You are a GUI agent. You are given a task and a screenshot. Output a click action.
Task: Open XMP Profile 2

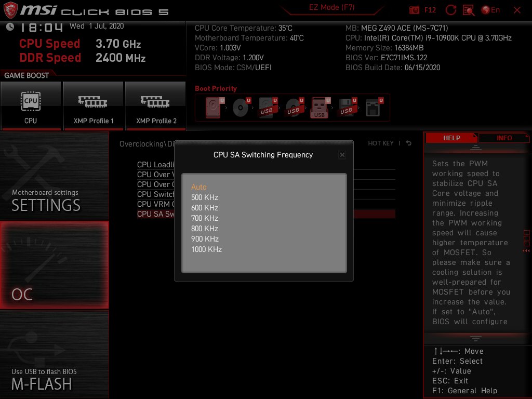155,106
